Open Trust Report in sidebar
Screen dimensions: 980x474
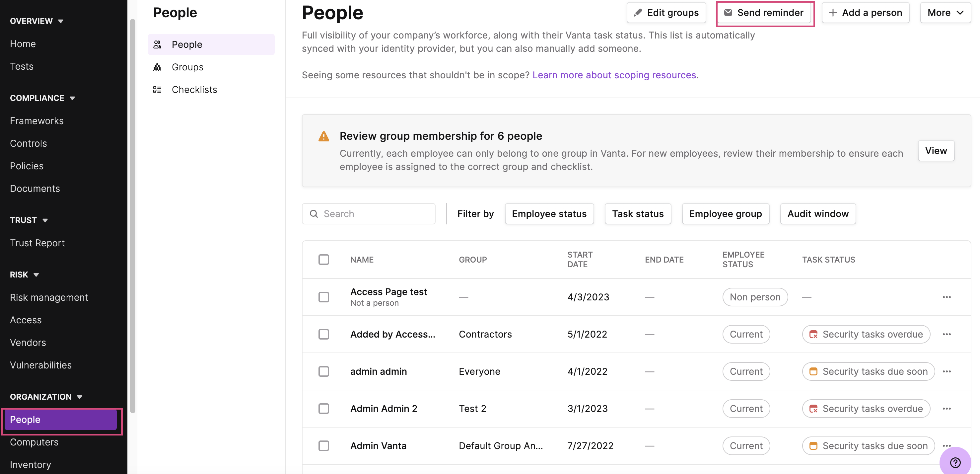click(x=37, y=243)
